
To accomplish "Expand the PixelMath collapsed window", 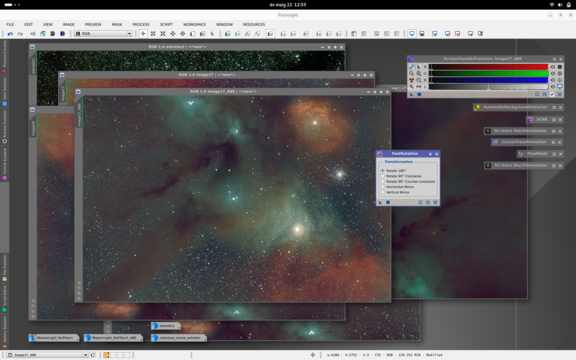I will [x=554, y=154].
